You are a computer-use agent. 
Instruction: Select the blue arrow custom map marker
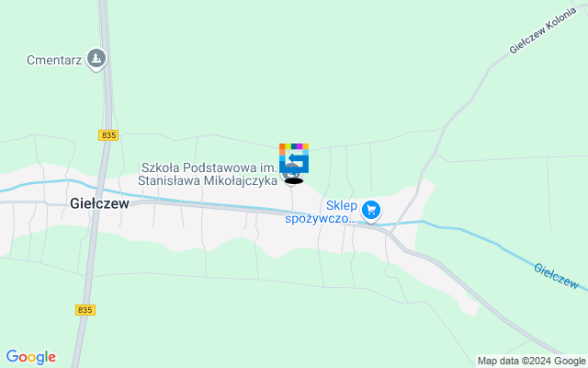[x=294, y=158]
